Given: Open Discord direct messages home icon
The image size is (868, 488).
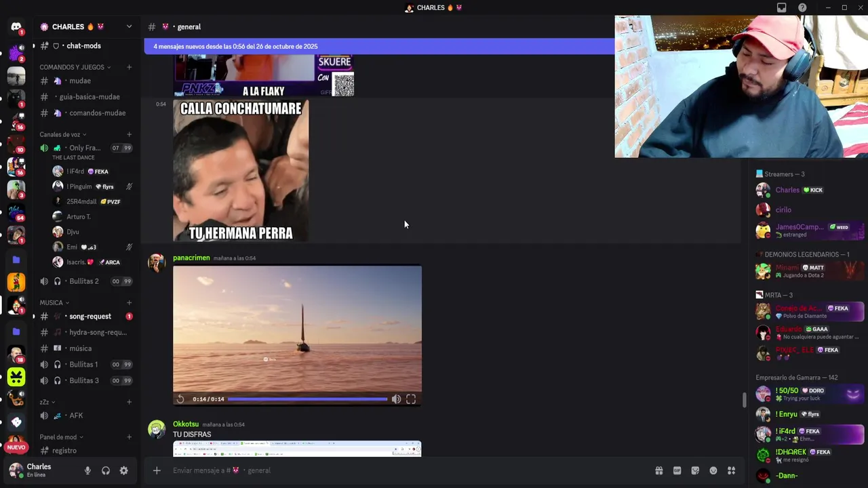Looking at the screenshot, I should click(x=16, y=27).
